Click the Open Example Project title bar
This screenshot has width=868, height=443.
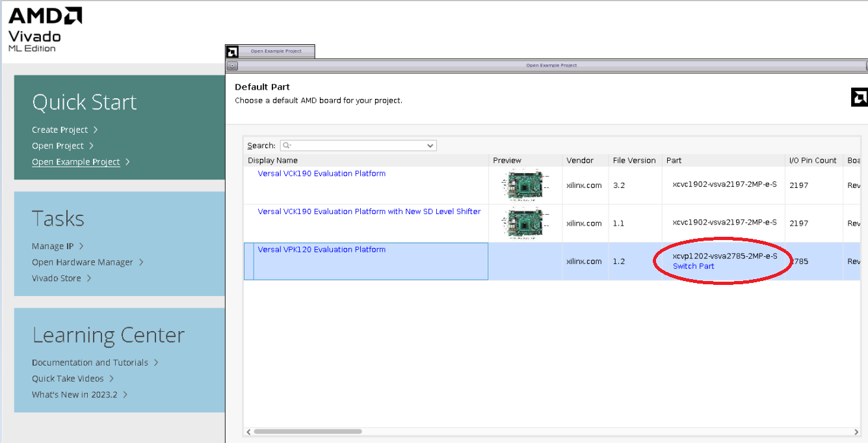pos(551,65)
